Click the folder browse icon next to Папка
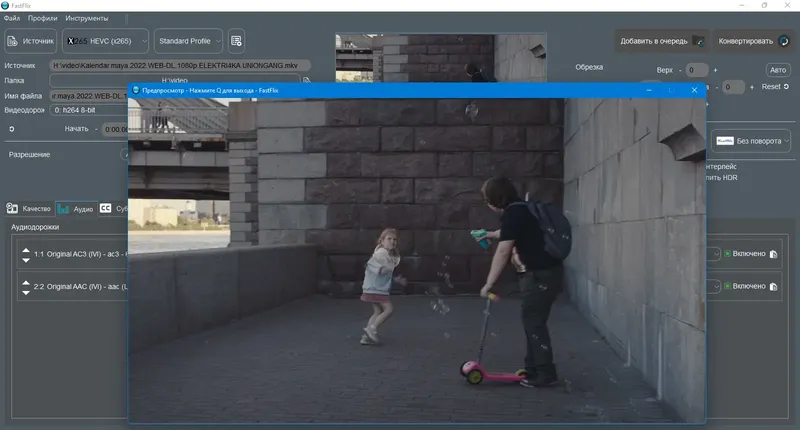 (306, 80)
